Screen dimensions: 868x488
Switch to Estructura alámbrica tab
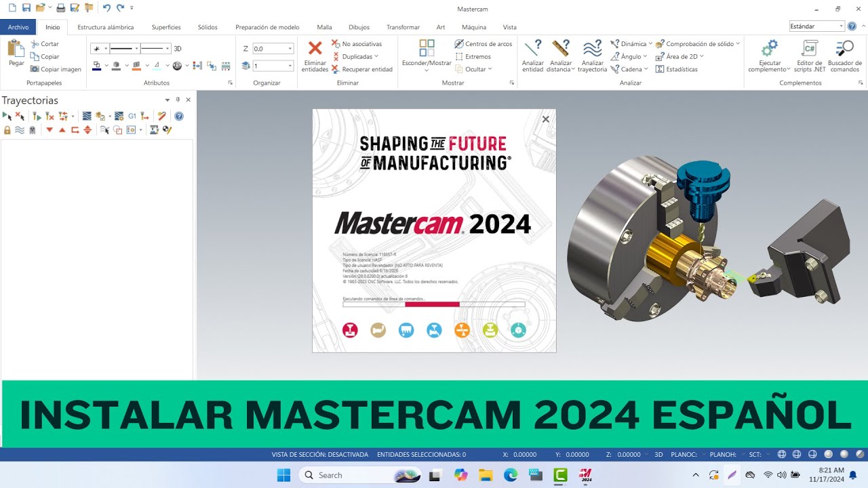coord(106,27)
